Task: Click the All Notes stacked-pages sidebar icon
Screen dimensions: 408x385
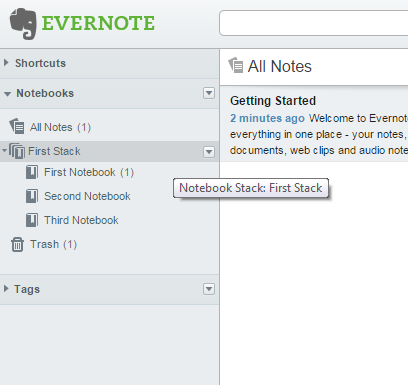Action: click(x=17, y=126)
